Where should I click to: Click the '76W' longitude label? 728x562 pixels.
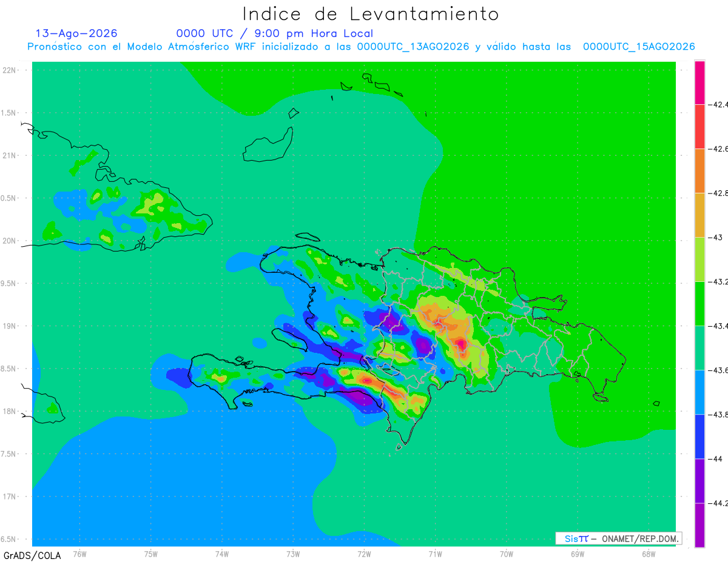79,554
